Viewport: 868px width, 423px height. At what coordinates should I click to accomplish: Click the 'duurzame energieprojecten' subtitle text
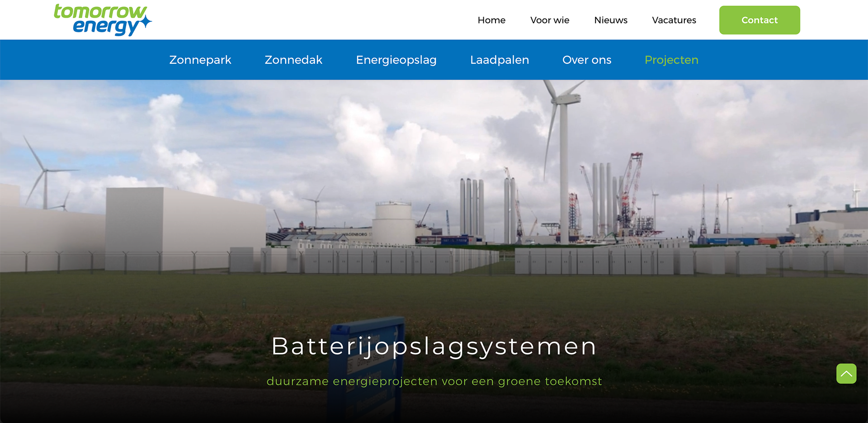[x=434, y=381]
